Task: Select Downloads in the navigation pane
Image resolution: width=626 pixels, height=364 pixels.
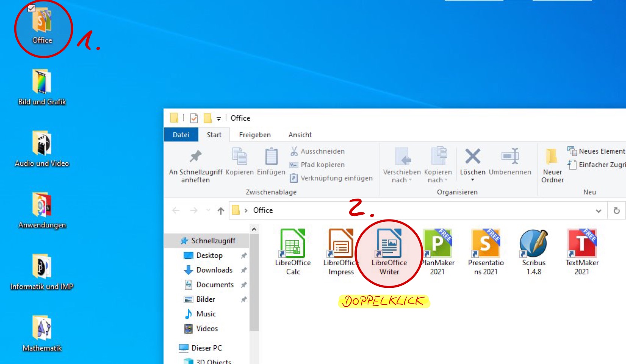Action: [x=214, y=270]
